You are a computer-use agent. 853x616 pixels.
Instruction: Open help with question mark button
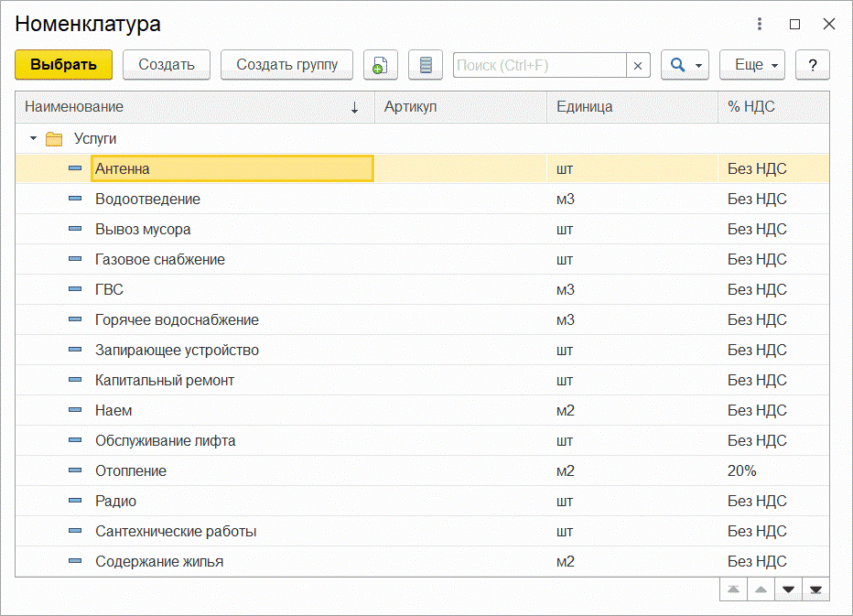click(x=812, y=65)
